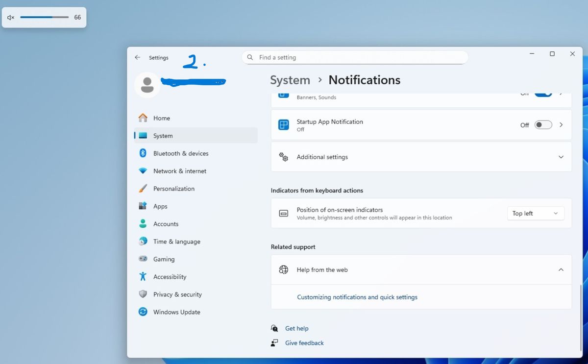This screenshot has width=588, height=364.
Task: Click the Personalization paintbrush icon
Action: (143, 189)
